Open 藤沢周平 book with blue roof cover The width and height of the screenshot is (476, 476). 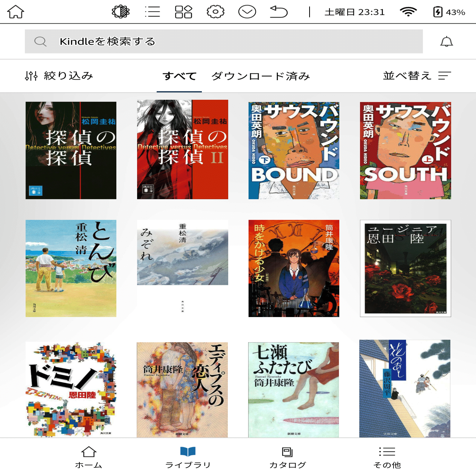point(405,389)
